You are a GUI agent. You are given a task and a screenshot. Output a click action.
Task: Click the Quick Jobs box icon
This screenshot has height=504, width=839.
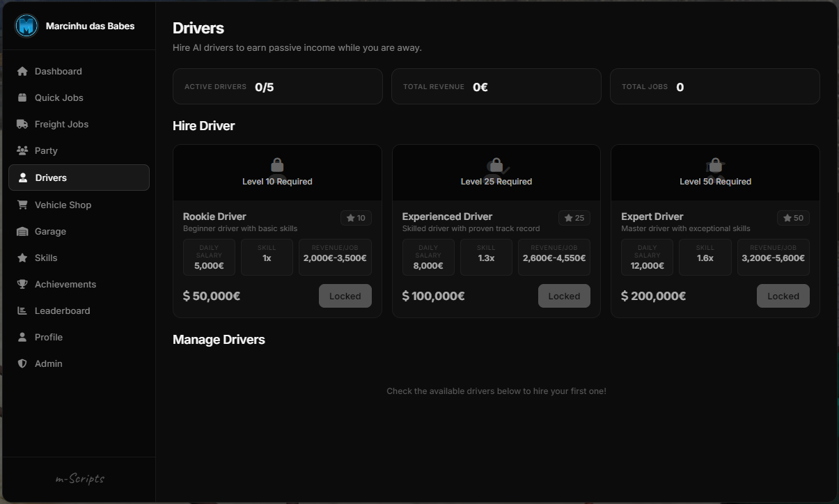click(x=22, y=97)
